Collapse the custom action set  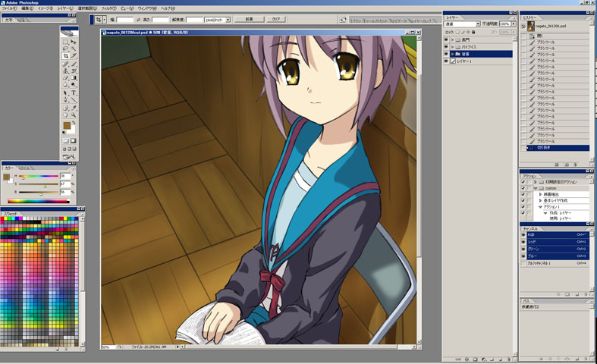pyautogui.click(x=536, y=188)
